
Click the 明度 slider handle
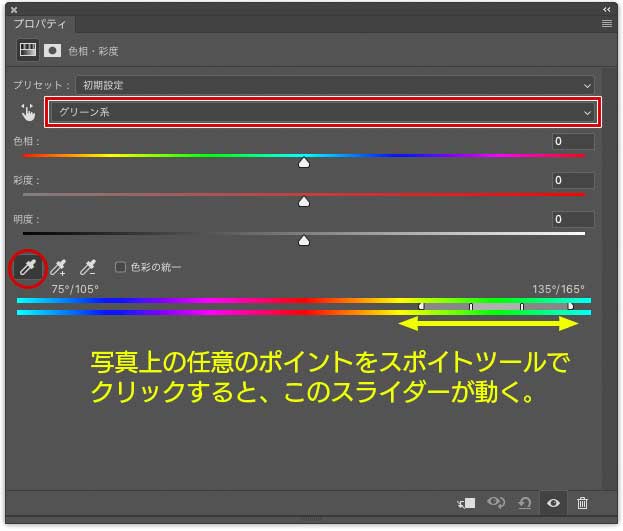tap(304, 240)
